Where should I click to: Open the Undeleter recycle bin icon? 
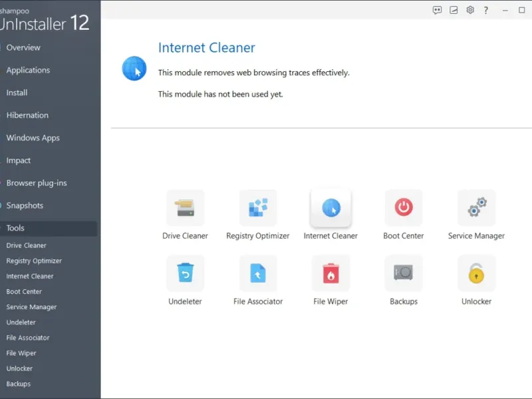pyautogui.click(x=186, y=273)
